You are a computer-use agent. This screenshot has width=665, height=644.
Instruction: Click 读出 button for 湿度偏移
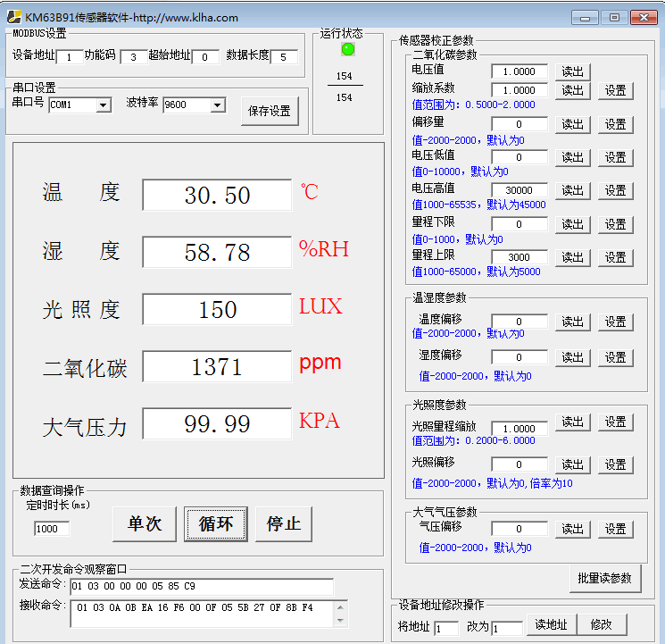pos(573,358)
